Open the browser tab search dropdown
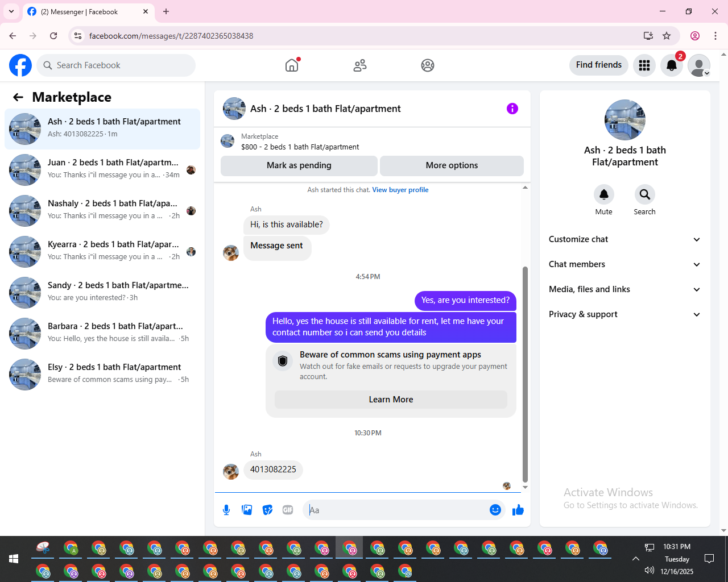The width and height of the screenshot is (728, 582). tap(11, 11)
